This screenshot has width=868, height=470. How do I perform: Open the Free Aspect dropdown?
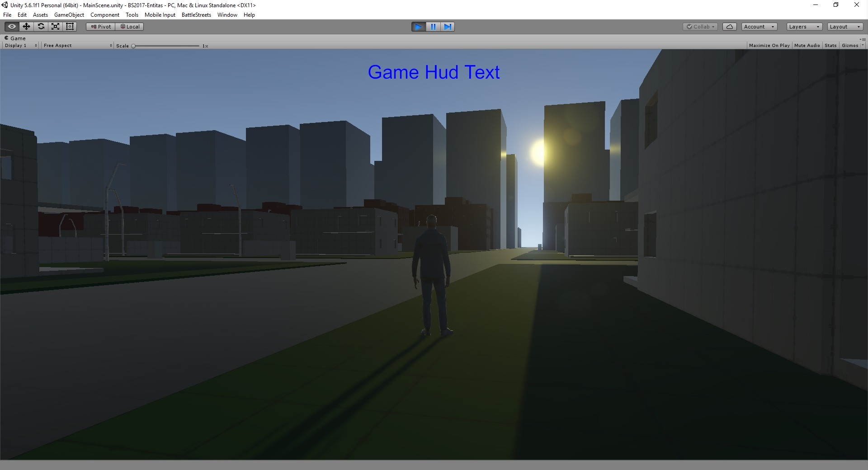pyautogui.click(x=77, y=46)
